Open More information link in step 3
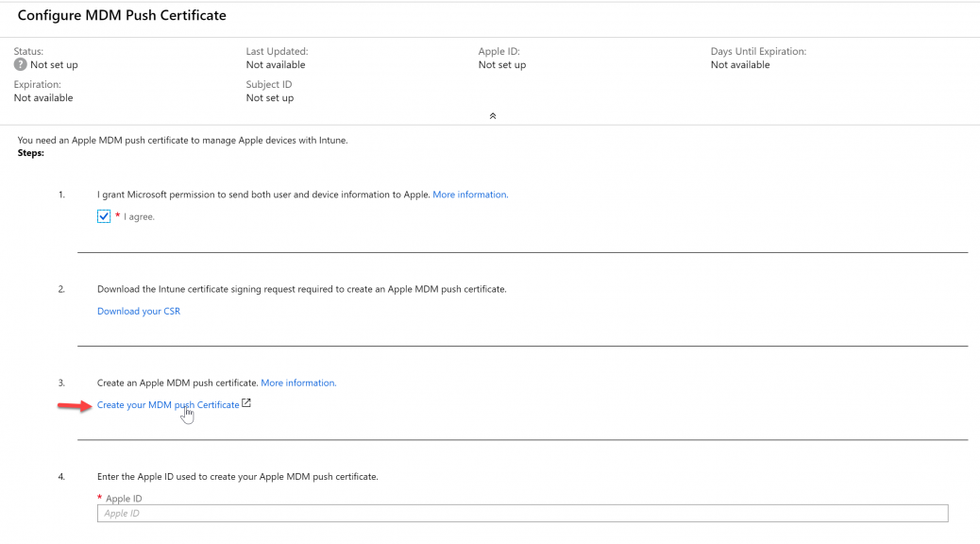This screenshot has height=544, width=980. pyautogui.click(x=298, y=382)
